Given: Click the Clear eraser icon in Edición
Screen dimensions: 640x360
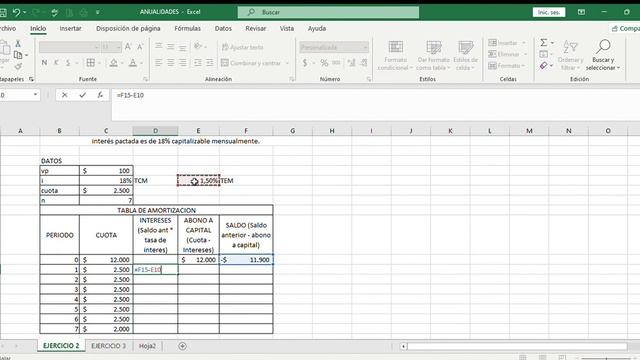Looking at the screenshot, I should pos(544,65).
